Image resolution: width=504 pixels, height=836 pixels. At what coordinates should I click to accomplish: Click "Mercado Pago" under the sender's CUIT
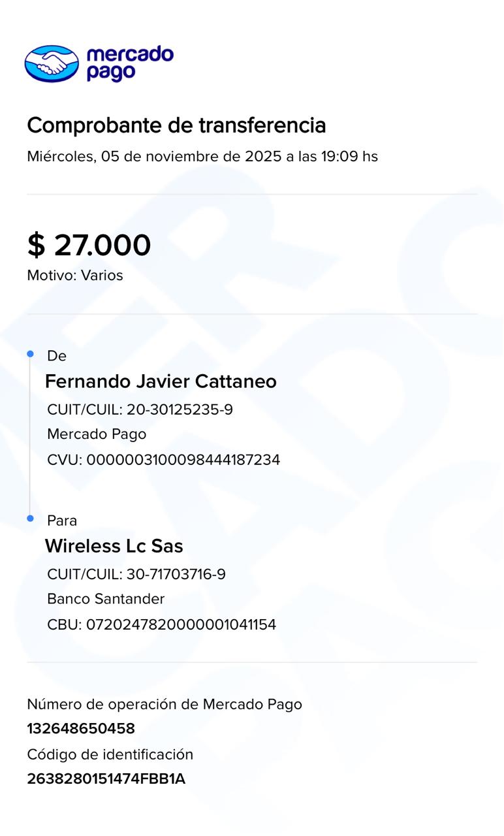(97, 434)
